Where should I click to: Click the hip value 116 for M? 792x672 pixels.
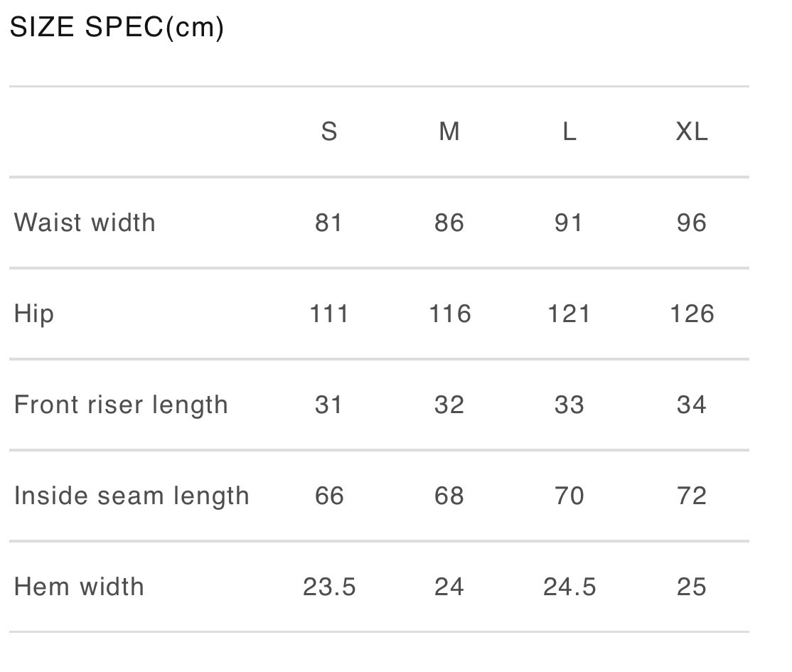449,314
